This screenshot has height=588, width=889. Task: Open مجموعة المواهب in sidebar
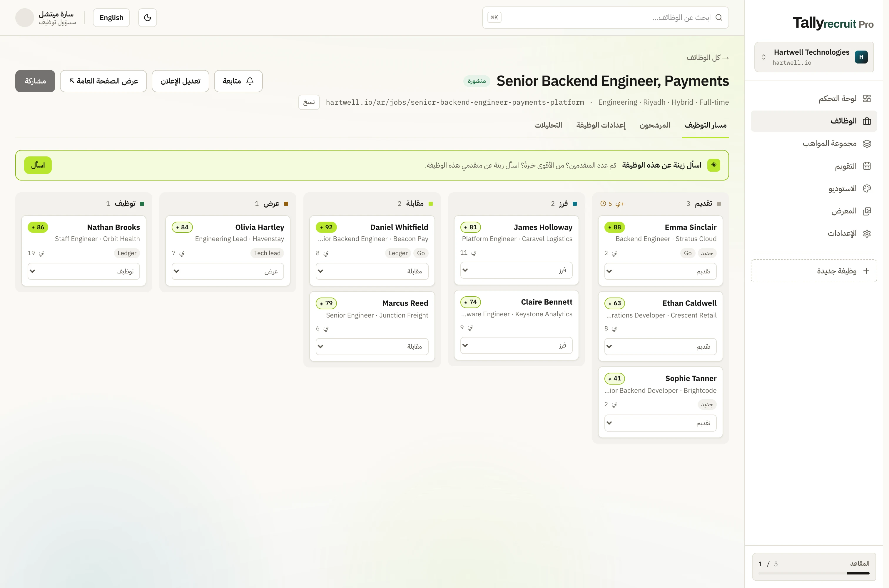[814, 144]
